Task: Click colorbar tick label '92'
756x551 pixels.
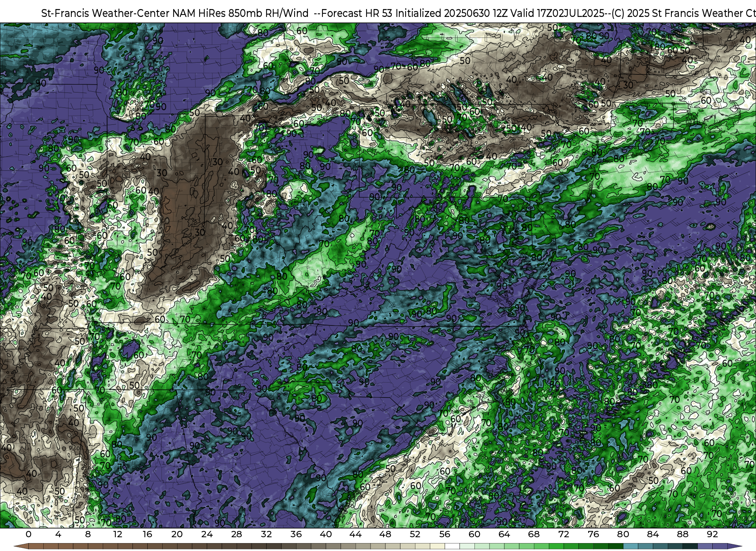Action: click(x=712, y=534)
